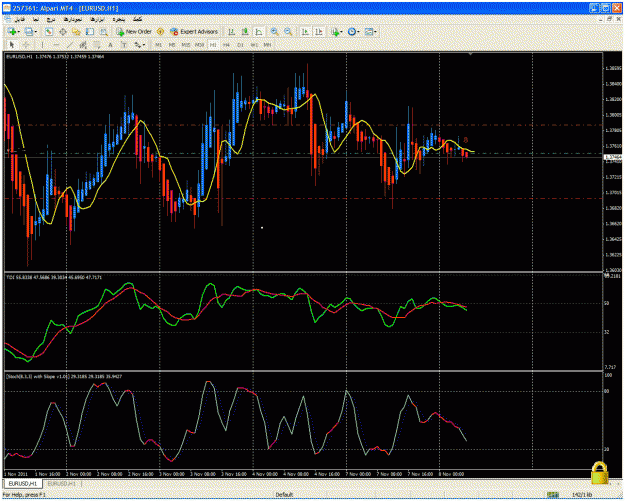The height and width of the screenshot is (501, 625).
Task: Zoom out on the chart
Action: [x=288, y=31]
